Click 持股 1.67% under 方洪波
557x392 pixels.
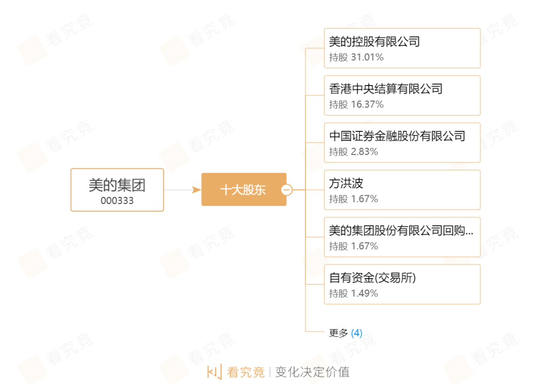coord(354,199)
